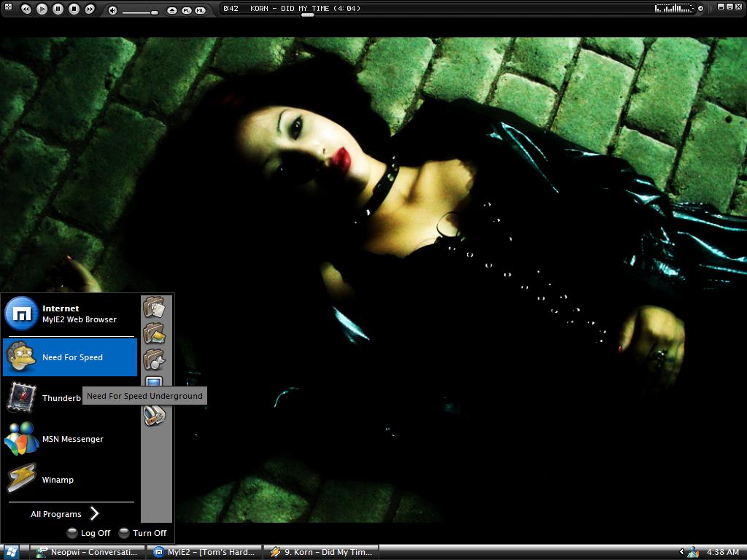Click the visualizer spectrum display

[x=673, y=9]
